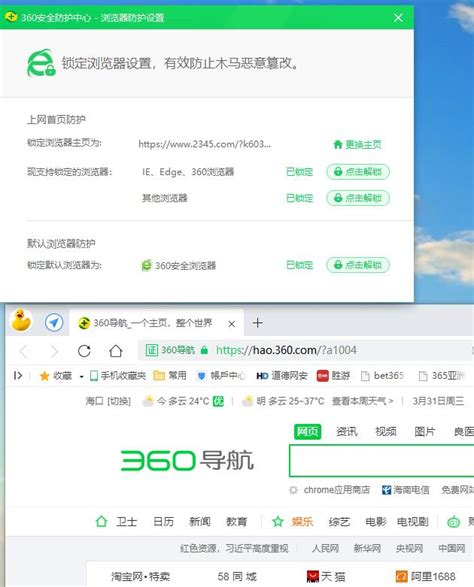Image resolution: width=474 pixels, height=587 pixels.
Task: Click the 360导航 logo
Action: pyautogui.click(x=187, y=460)
